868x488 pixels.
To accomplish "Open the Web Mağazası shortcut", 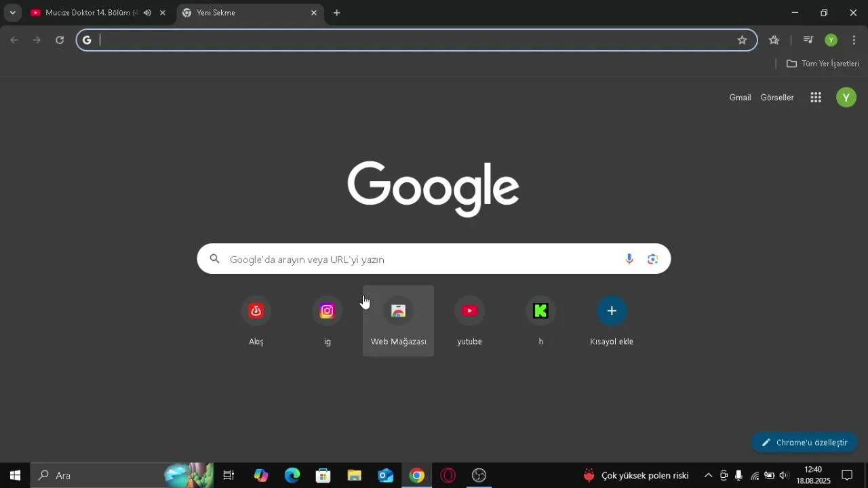I will tap(399, 321).
